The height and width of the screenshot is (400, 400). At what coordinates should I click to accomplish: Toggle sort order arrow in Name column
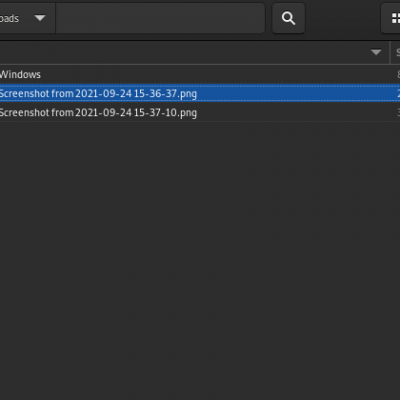click(x=376, y=52)
